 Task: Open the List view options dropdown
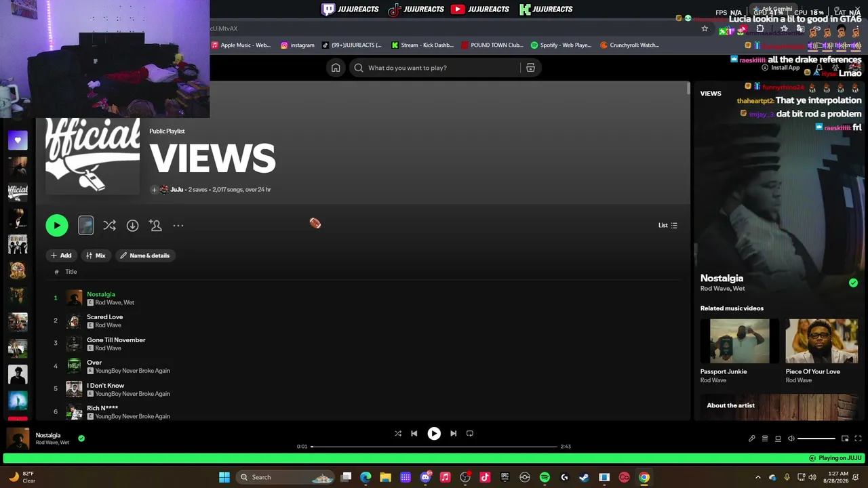tap(668, 225)
